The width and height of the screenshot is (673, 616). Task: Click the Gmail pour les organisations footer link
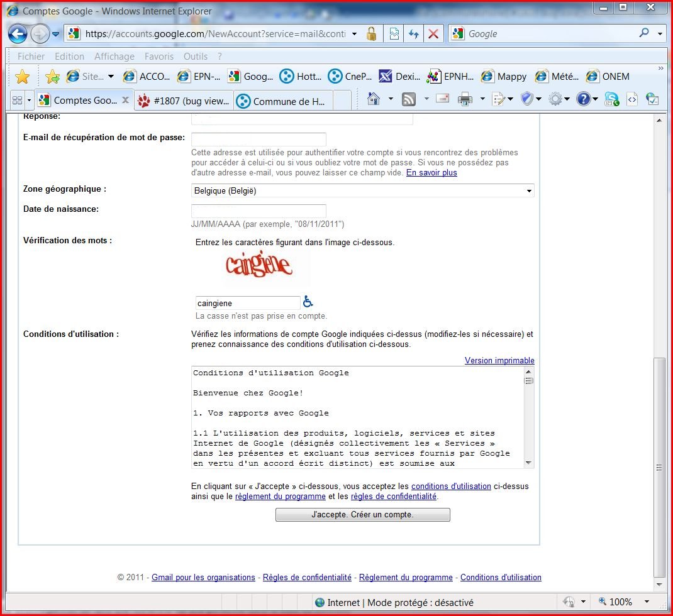(x=203, y=578)
